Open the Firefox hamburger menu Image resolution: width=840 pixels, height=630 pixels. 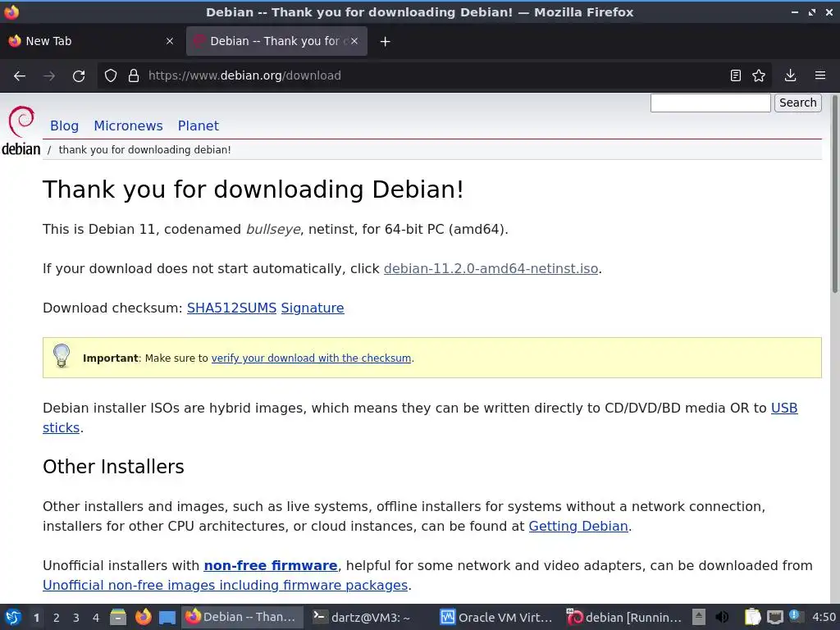click(820, 75)
